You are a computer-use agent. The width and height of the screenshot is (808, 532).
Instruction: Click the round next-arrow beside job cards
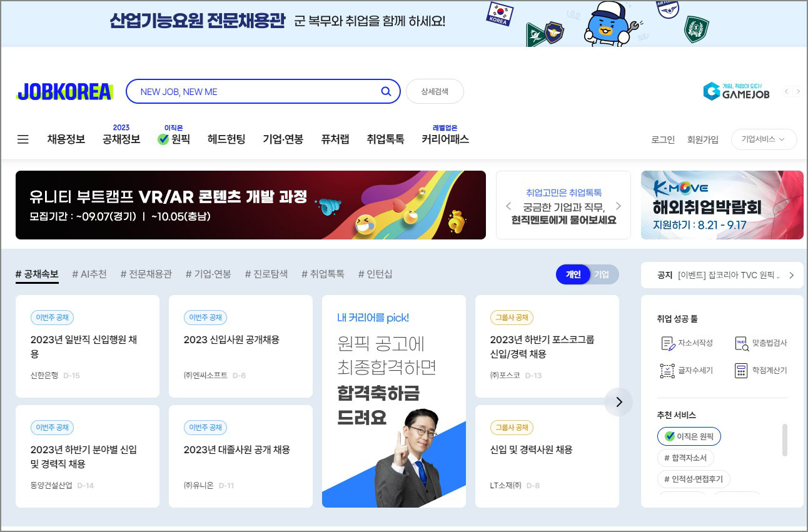click(619, 402)
